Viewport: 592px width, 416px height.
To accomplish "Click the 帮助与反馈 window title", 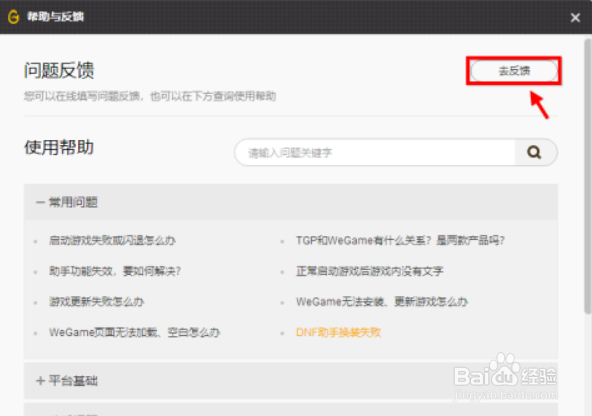I will click(55, 17).
